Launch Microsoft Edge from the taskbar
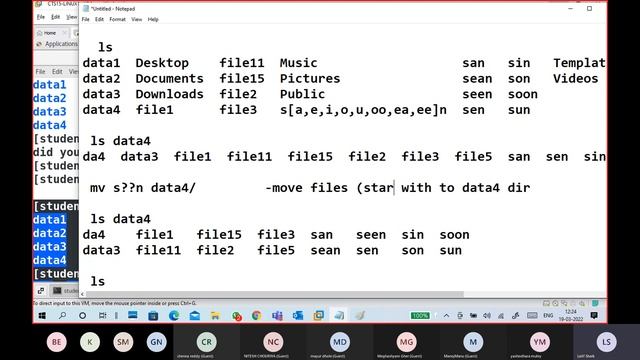Viewport: 640px width, 360px height. [x=174, y=316]
